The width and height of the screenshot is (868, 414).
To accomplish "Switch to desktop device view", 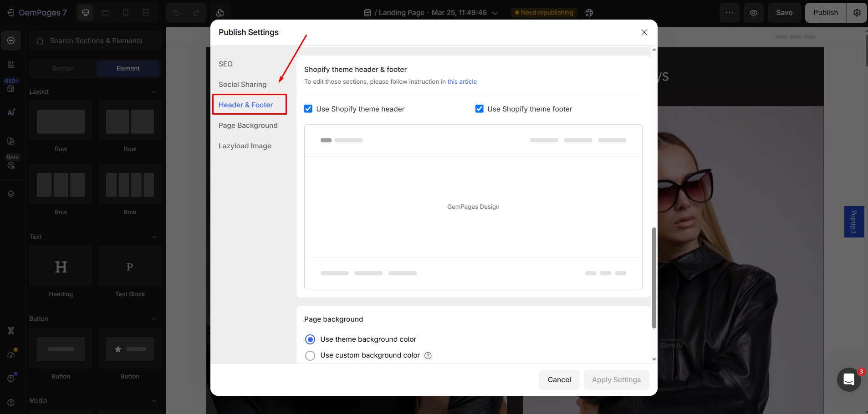I will [86, 13].
